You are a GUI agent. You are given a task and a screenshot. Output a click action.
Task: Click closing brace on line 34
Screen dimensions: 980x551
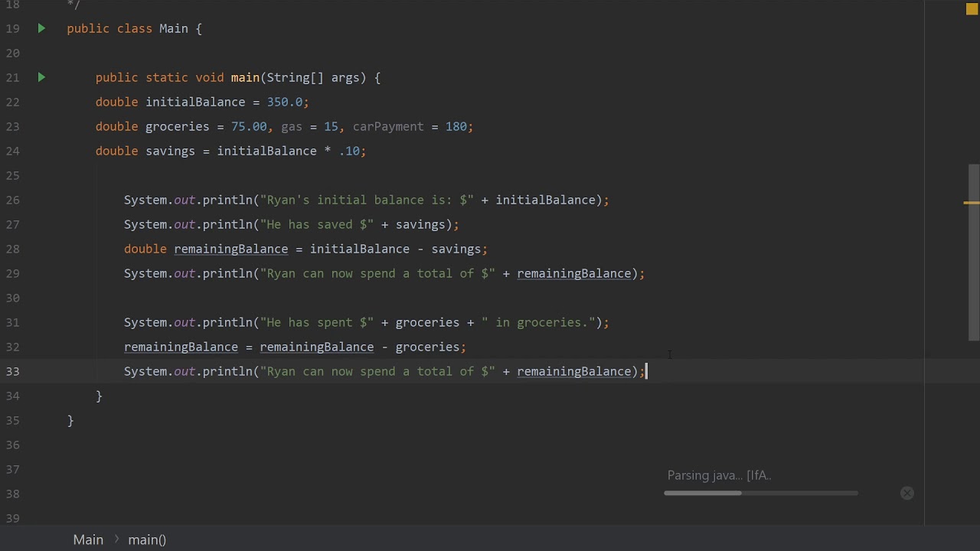click(x=99, y=396)
